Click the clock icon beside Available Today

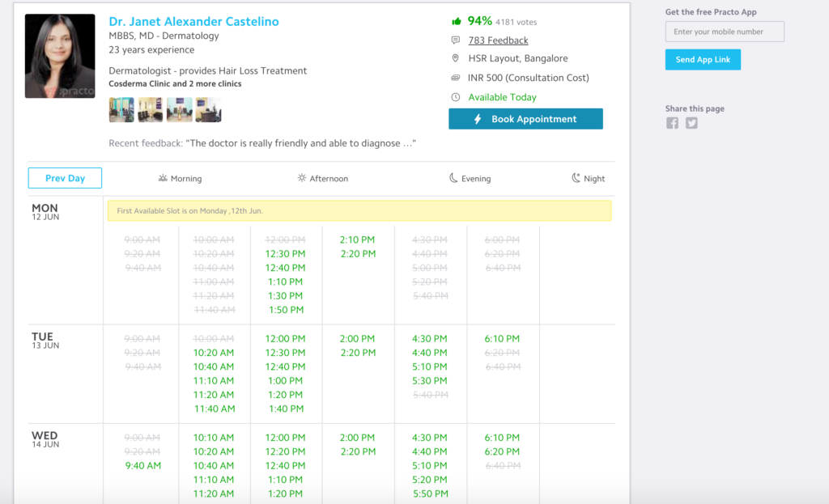click(455, 97)
